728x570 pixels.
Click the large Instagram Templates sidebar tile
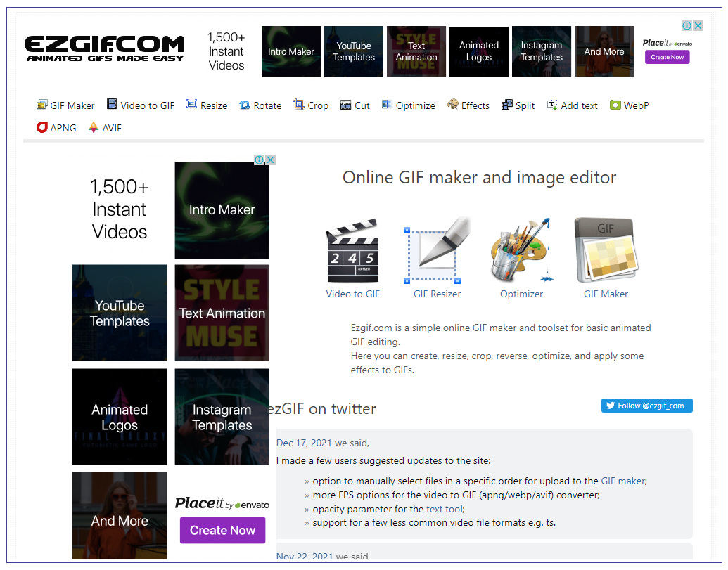222,417
